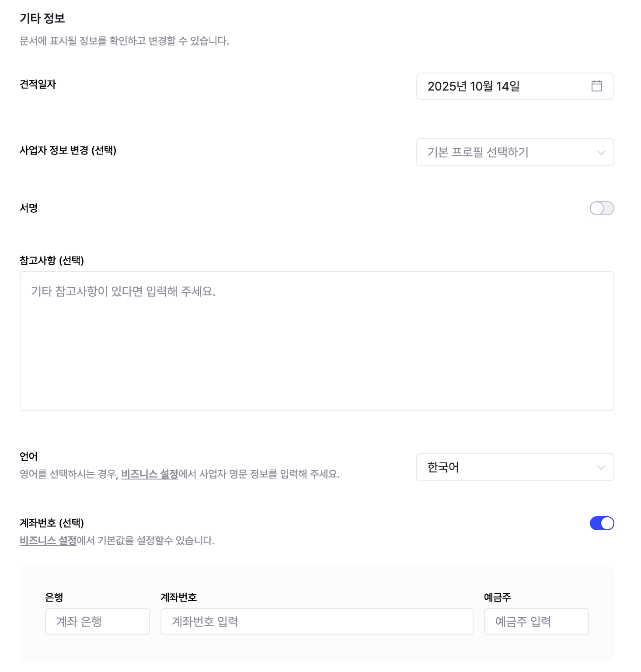Click the 기타 정보 section heading
Image resolution: width=641 pixels, height=672 pixels.
point(42,18)
